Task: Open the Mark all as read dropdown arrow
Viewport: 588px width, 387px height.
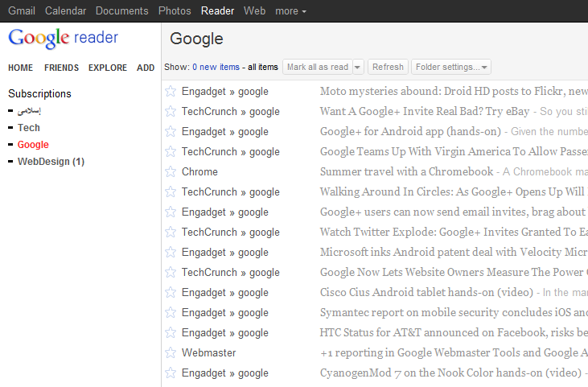Action: click(x=358, y=67)
